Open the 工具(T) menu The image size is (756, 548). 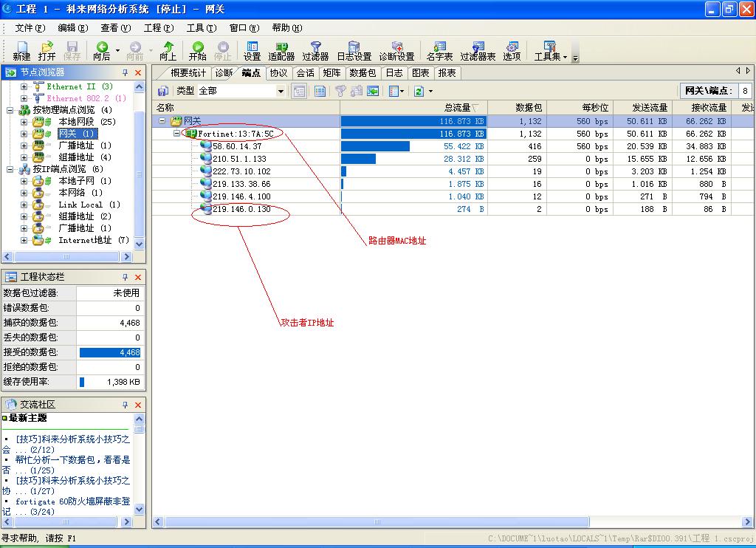point(201,28)
